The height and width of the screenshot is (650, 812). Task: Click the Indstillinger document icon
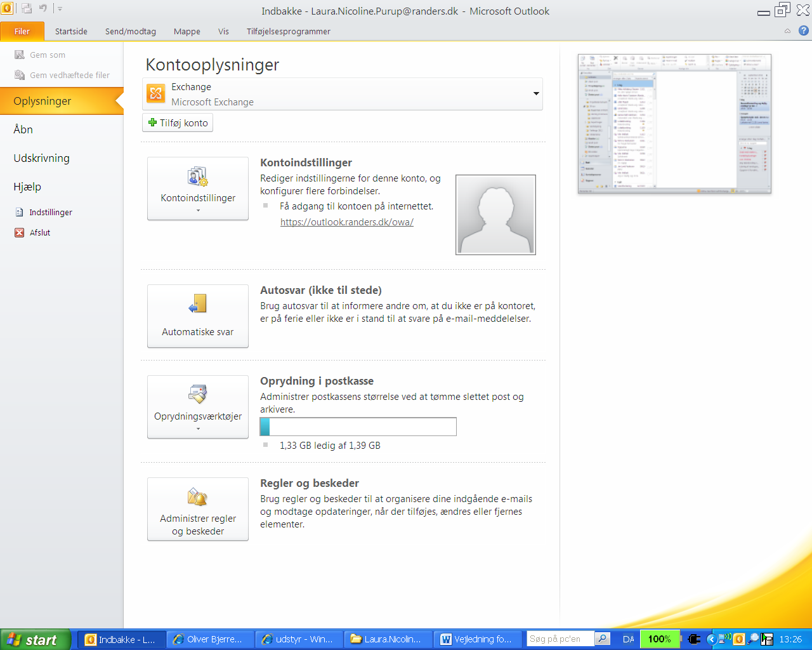tap(20, 212)
